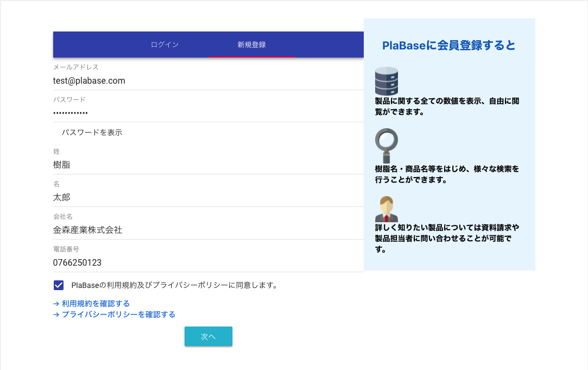
Task: Switch to the ログイン tab
Action: tap(165, 45)
